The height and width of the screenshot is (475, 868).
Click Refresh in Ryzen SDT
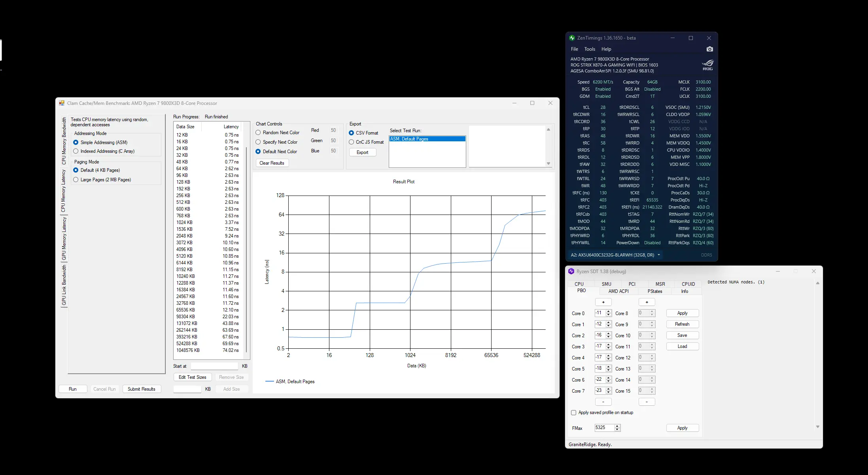tap(682, 324)
